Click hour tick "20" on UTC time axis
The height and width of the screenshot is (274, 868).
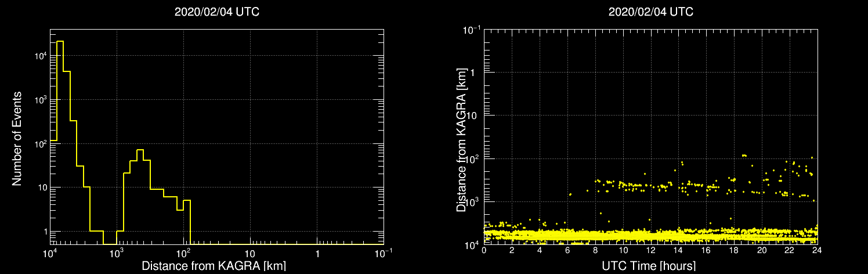[762, 250]
